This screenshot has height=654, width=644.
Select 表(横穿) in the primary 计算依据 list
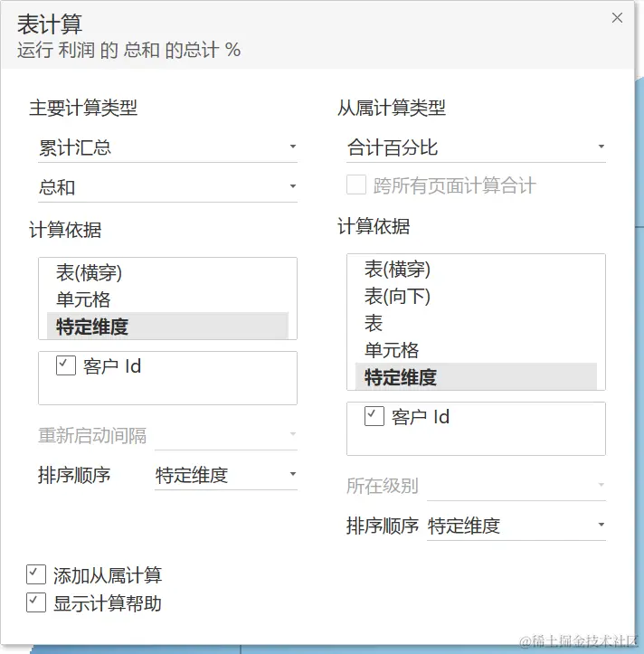click(167, 273)
